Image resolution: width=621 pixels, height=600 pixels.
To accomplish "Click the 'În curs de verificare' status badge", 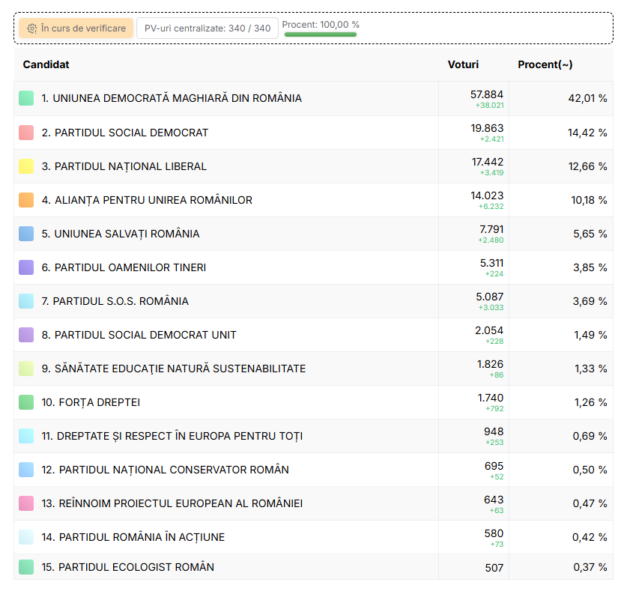I will 75,29.
